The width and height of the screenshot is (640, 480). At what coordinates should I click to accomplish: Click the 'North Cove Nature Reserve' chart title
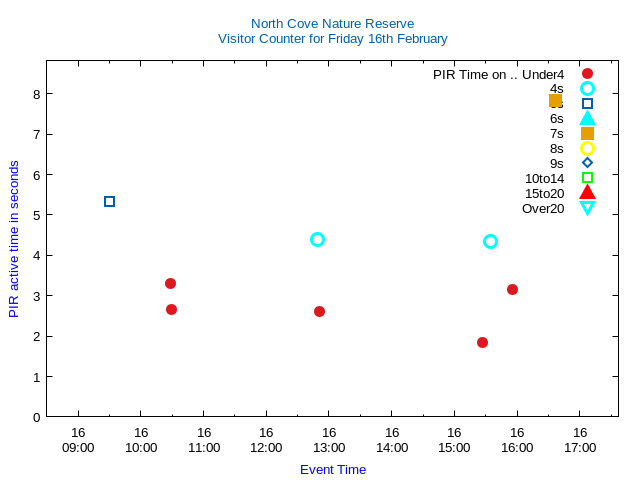pos(332,23)
